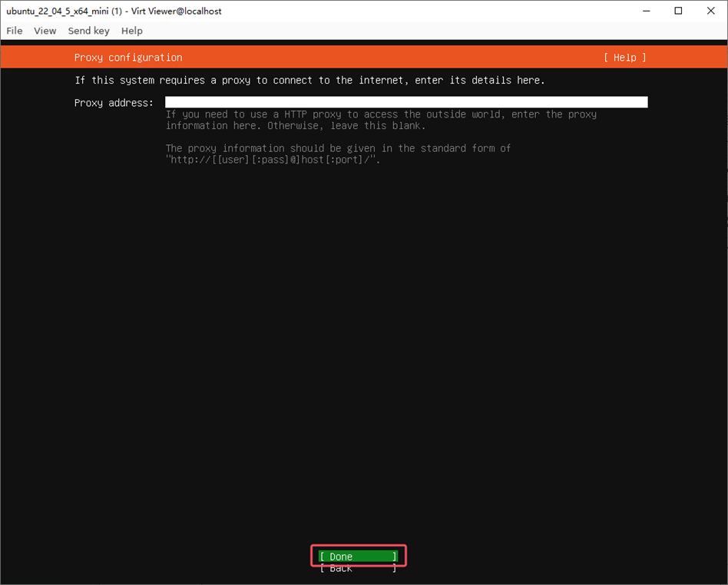This screenshot has width=728, height=585.
Task: Click the Help button in installer header
Action: [624, 58]
